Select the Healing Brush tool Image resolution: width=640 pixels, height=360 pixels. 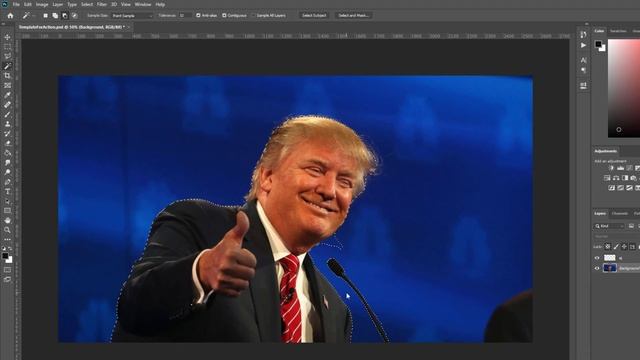[x=7, y=105]
